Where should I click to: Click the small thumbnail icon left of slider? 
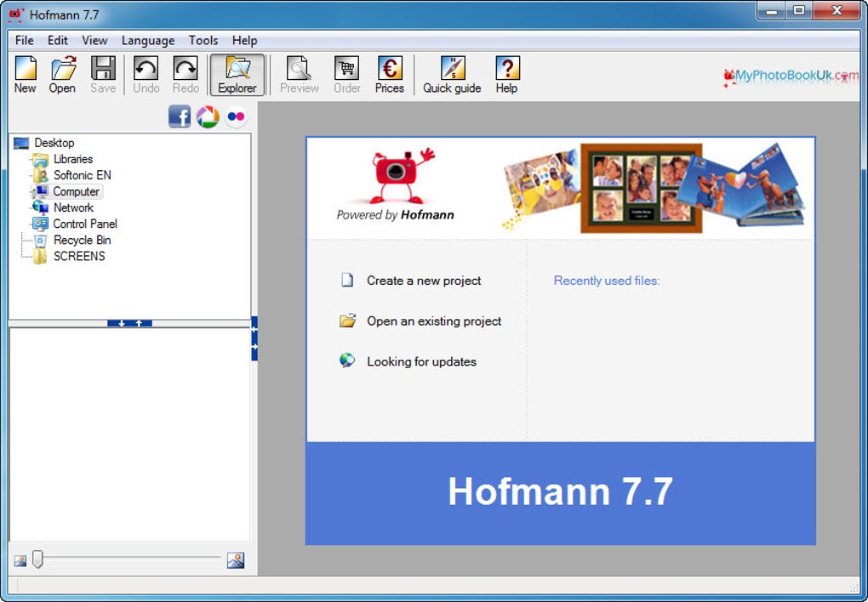[20, 560]
